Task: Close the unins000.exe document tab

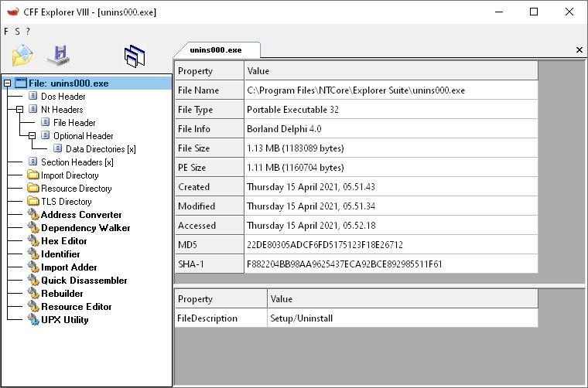Action: pos(579,49)
